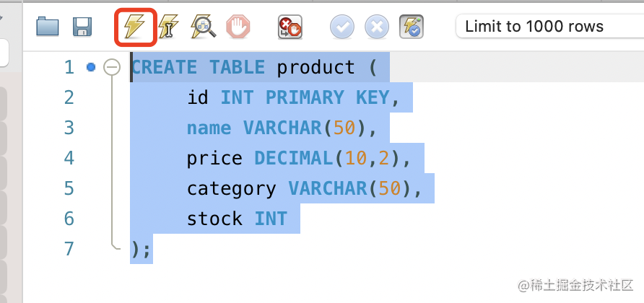
Task: Click the stock column name
Action: tap(214, 219)
